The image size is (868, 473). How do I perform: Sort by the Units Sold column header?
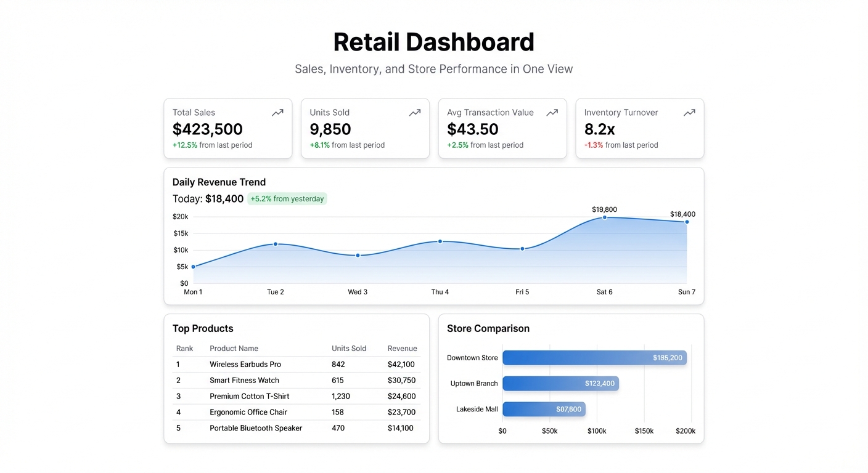[349, 348]
